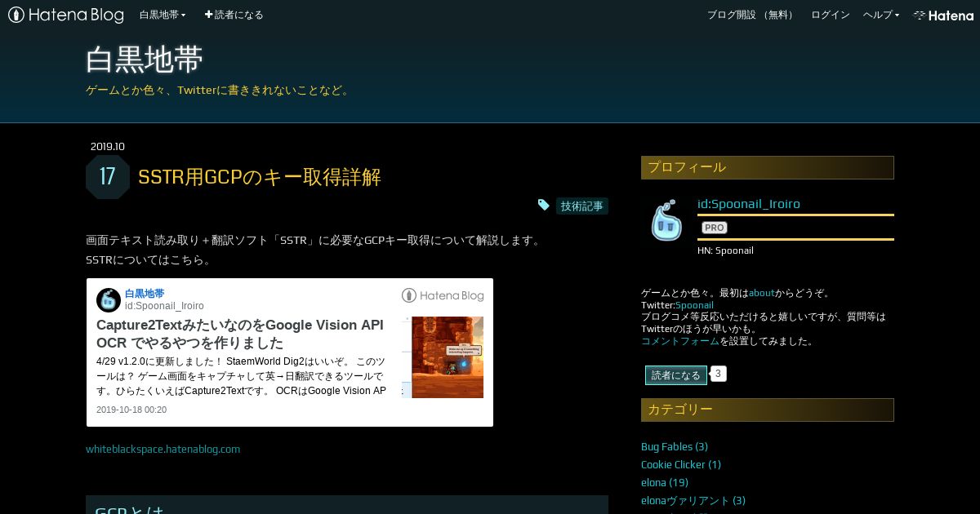Click the 2019.10 date link
The width and height of the screenshot is (980, 514).
pyautogui.click(x=108, y=147)
